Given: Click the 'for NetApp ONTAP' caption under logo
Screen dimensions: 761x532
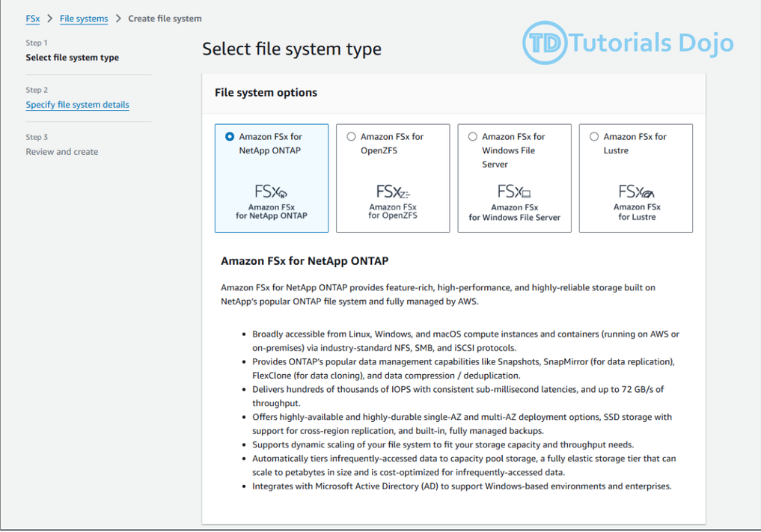Looking at the screenshot, I should click(272, 215).
